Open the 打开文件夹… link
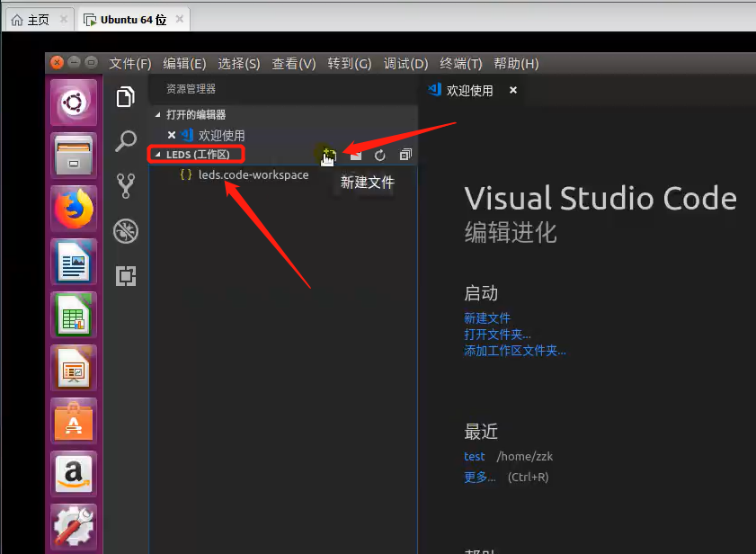 coord(494,335)
